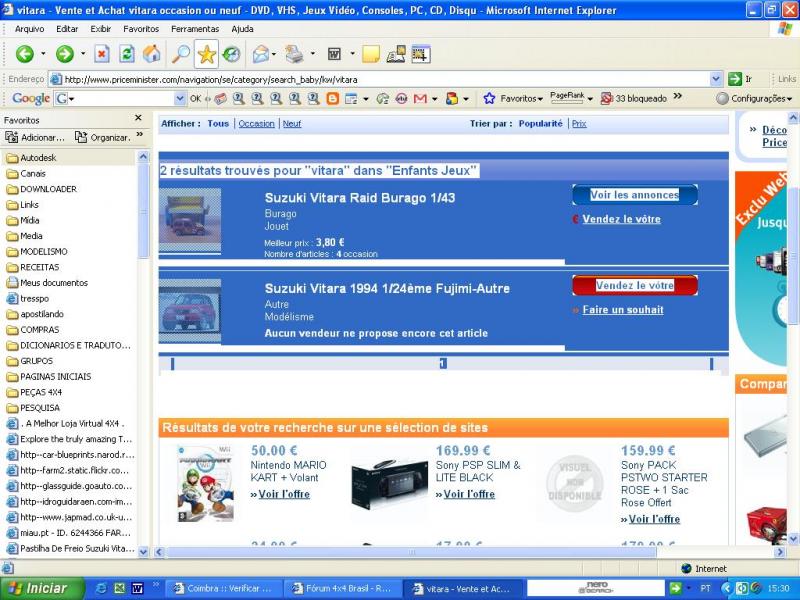Click the Blogger icon on Google toolbar

[x=332, y=98]
